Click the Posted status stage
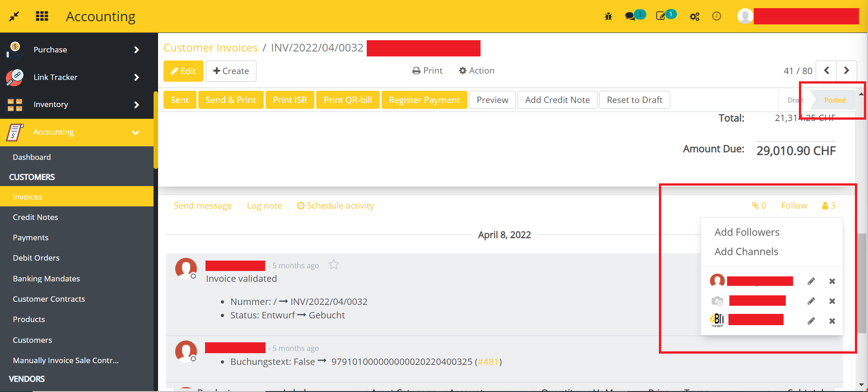The height and width of the screenshot is (392, 868). (x=835, y=100)
